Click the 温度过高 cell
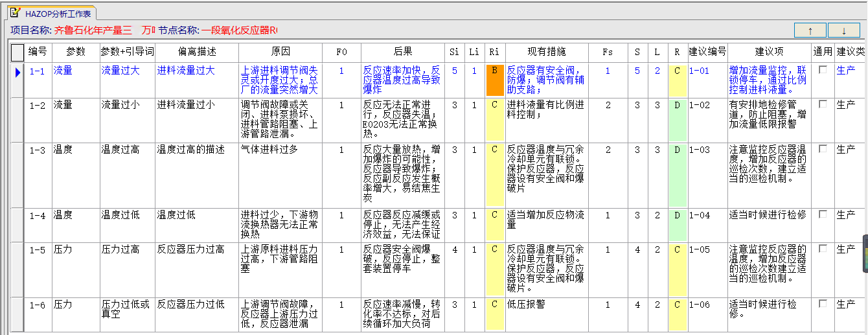Image resolution: width=868 pixels, height=335 pixels. click(127, 175)
